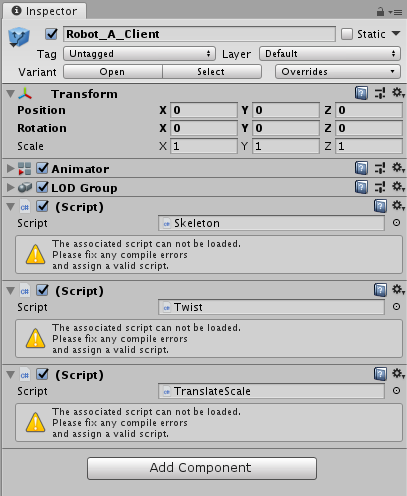Disable the LOD Group component checkbox
The width and height of the screenshot is (407, 496).
(42, 187)
